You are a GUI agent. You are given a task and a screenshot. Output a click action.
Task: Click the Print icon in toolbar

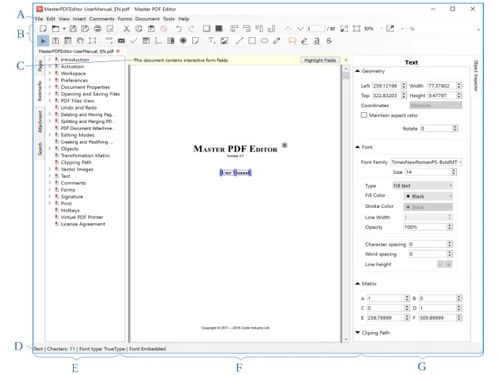97,29
